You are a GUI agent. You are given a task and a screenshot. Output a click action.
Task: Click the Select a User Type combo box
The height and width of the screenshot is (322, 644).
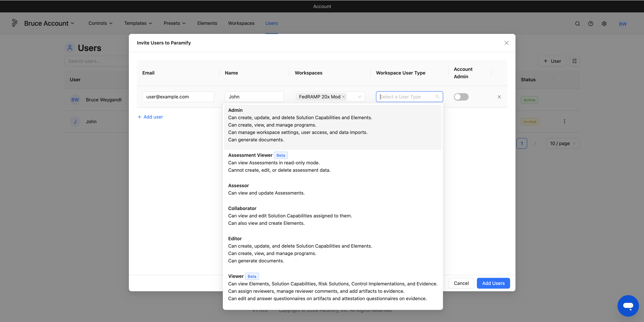pos(409,97)
